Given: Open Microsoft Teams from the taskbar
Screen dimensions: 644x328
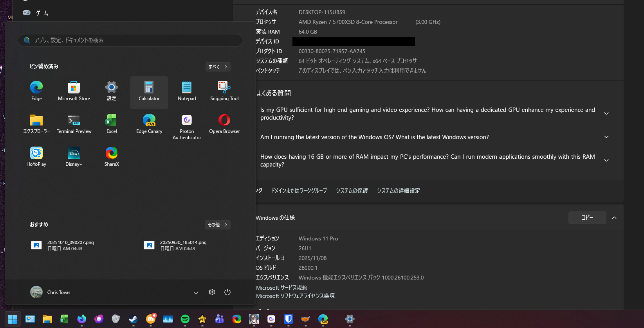Looking at the screenshot, I should 219,319.
